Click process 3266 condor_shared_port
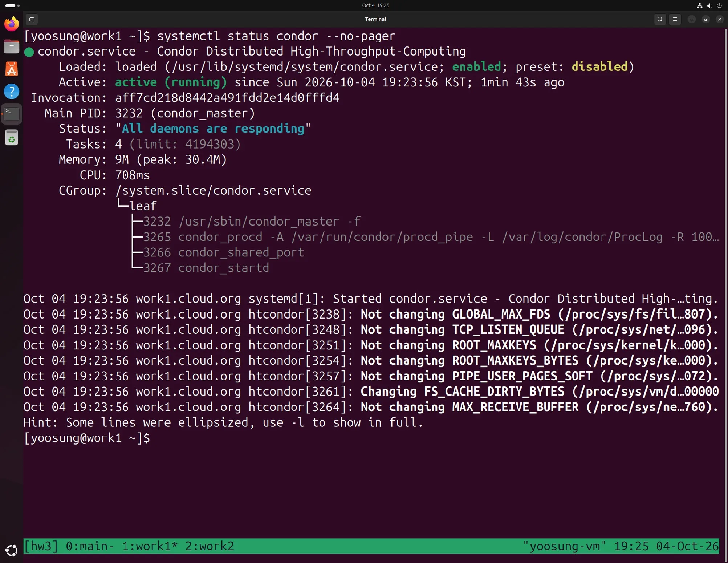The image size is (728, 563). pos(224,252)
